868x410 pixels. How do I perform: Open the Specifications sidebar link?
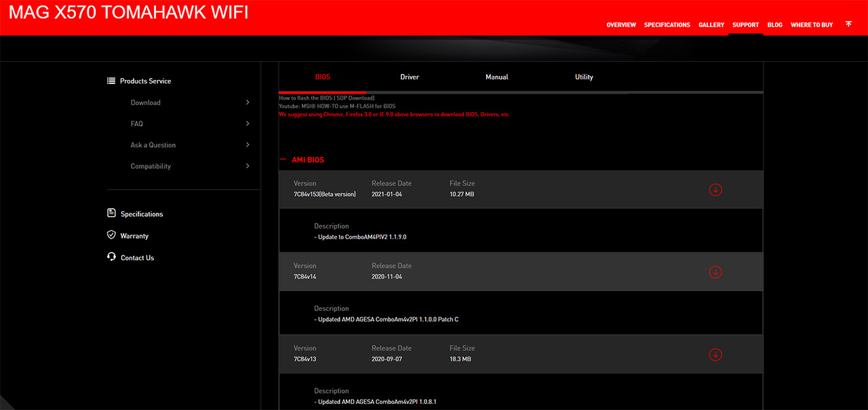142,214
